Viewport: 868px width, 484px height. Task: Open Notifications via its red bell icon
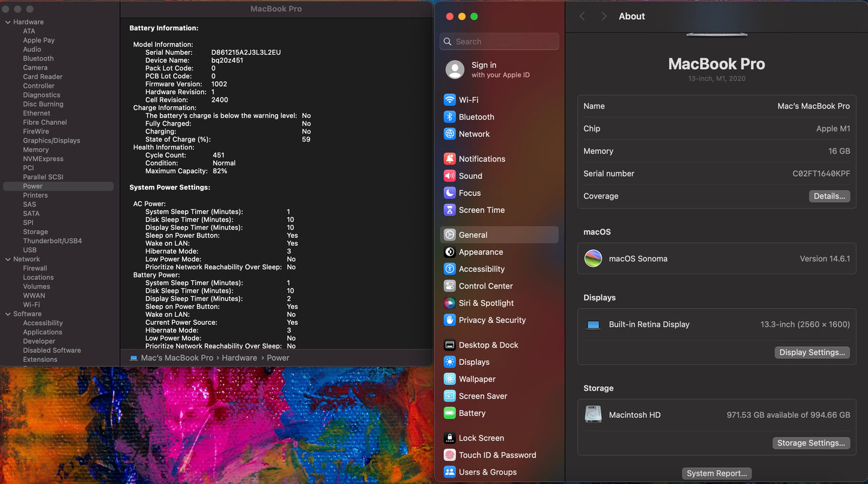pyautogui.click(x=449, y=159)
